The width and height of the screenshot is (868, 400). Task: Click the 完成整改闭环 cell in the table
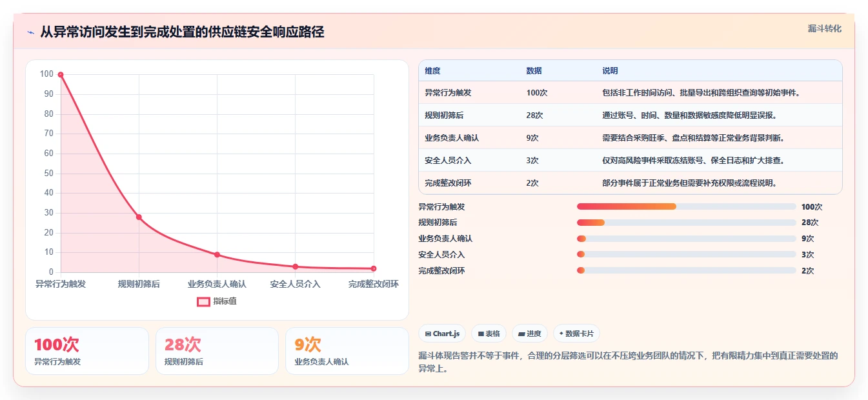click(x=449, y=183)
